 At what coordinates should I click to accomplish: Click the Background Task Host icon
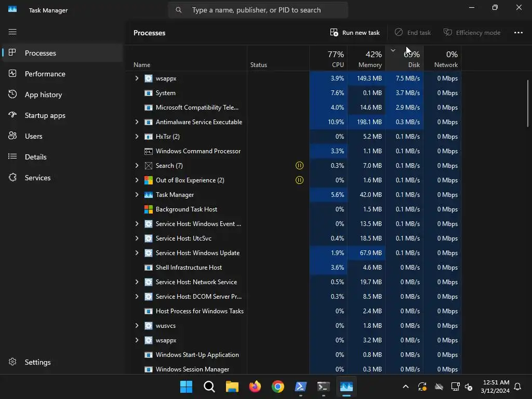[149, 209]
